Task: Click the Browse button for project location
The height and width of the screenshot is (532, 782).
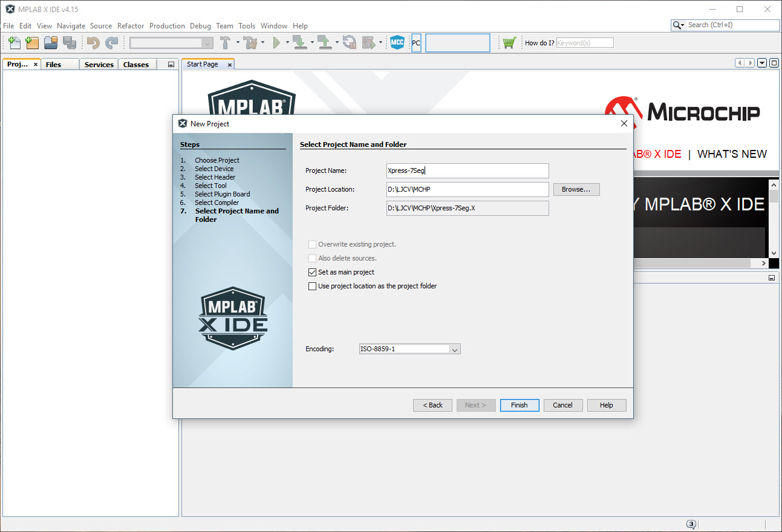Action: [x=576, y=189]
